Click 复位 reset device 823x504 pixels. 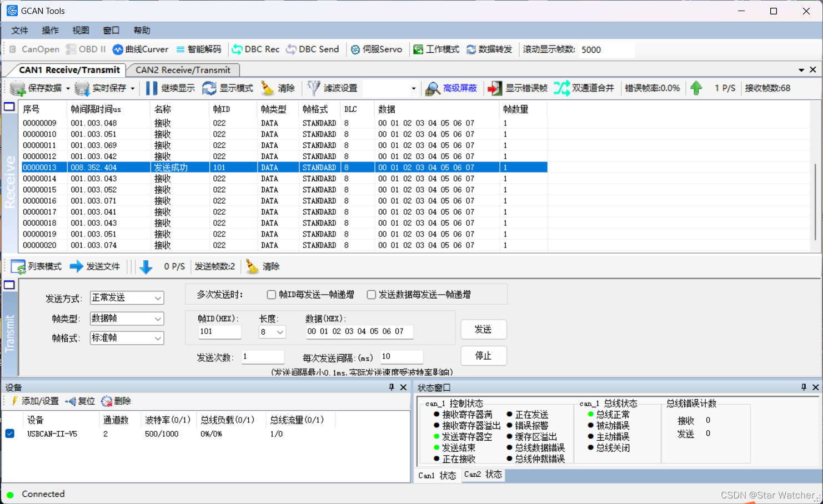click(x=80, y=401)
